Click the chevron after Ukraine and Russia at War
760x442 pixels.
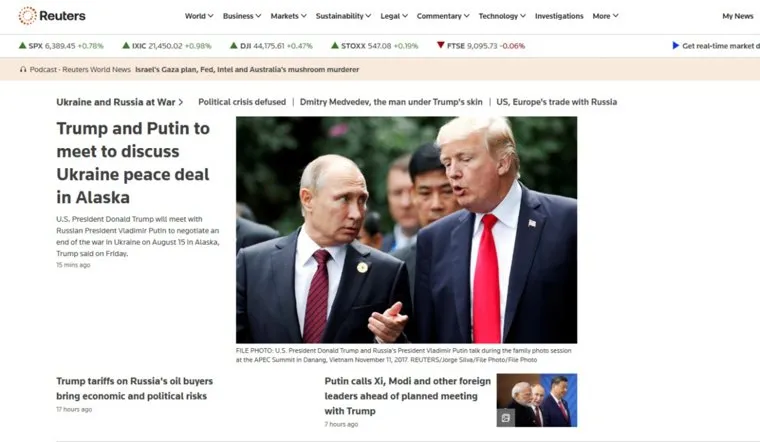point(181,102)
